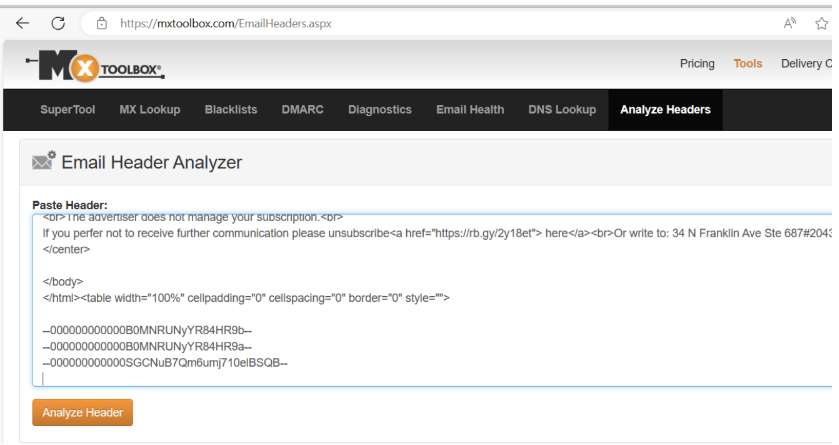Click inside the Paste Header text area

coord(432,300)
